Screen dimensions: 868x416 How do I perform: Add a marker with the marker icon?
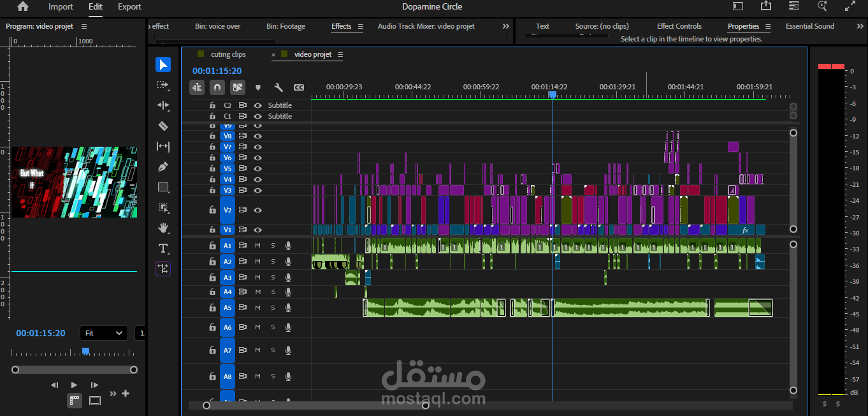coord(258,87)
